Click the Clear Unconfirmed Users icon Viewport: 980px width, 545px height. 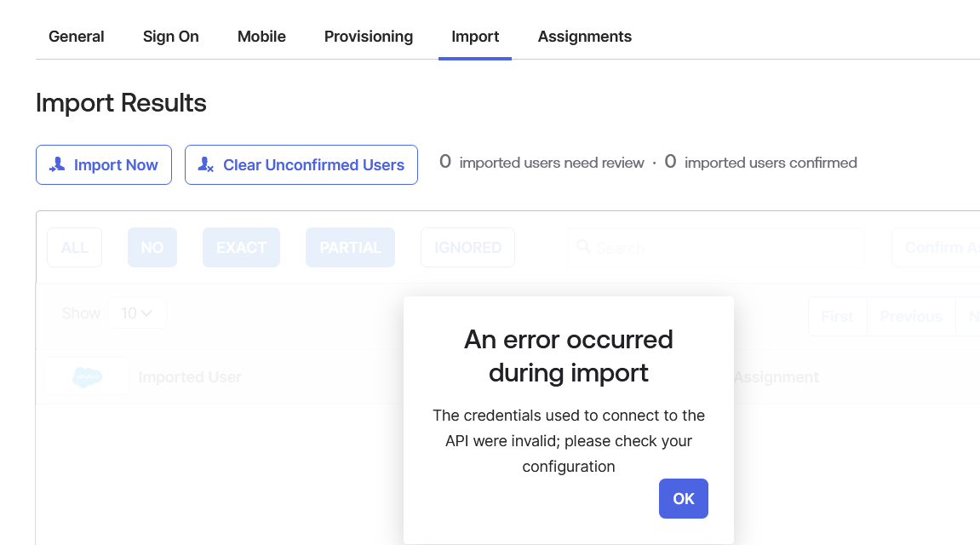pyautogui.click(x=206, y=165)
